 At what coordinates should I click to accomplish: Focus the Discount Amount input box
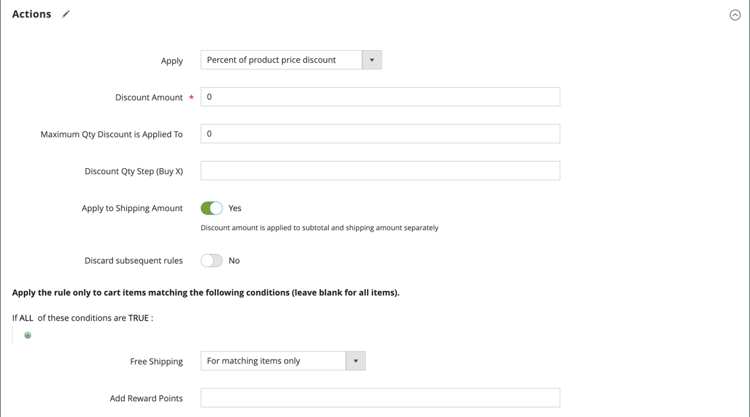coord(380,97)
